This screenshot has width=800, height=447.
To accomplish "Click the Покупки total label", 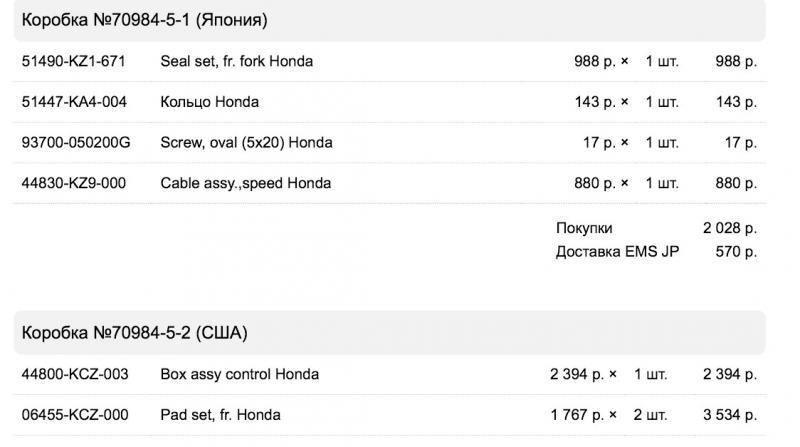I will tap(584, 228).
